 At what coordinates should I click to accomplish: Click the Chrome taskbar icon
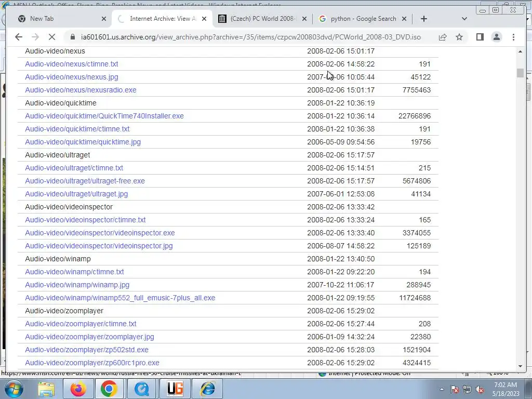(x=109, y=389)
